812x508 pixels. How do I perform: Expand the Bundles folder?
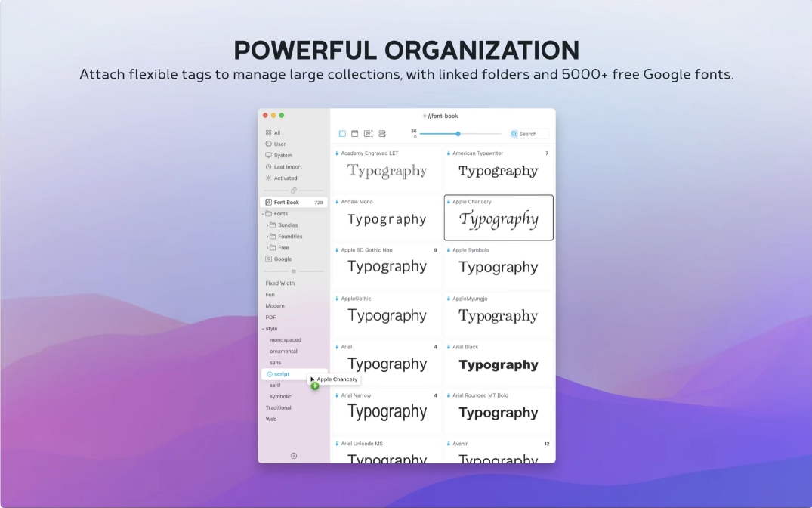(x=267, y=225)
